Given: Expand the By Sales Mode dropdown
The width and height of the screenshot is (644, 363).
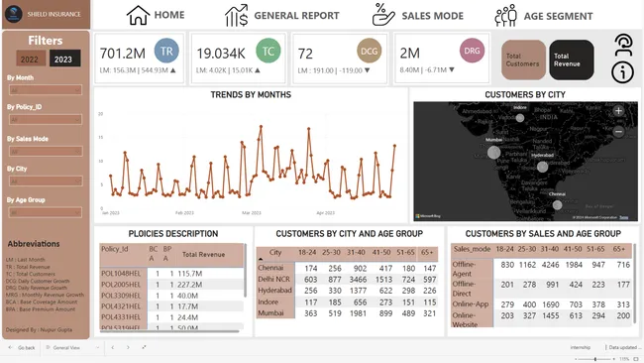Looking at the screenshot, I should pyautogui.click(x=46, y=152).
